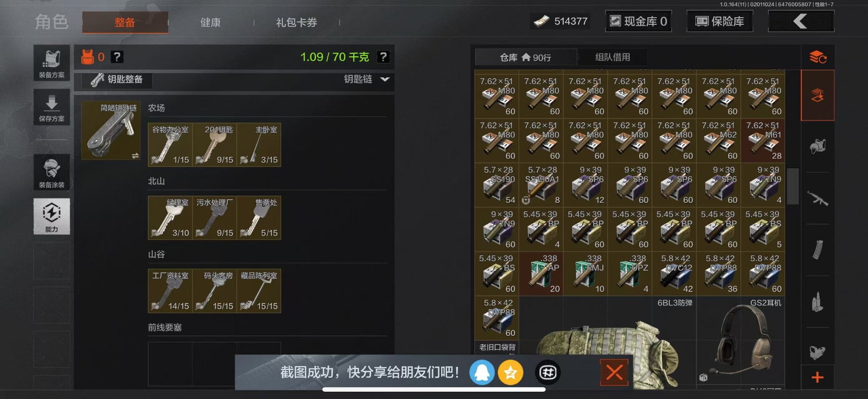Click the 保存方案 save loadout icon
Image resolution: width=868 pixels, height=399 pixels.
pos(52,107)
